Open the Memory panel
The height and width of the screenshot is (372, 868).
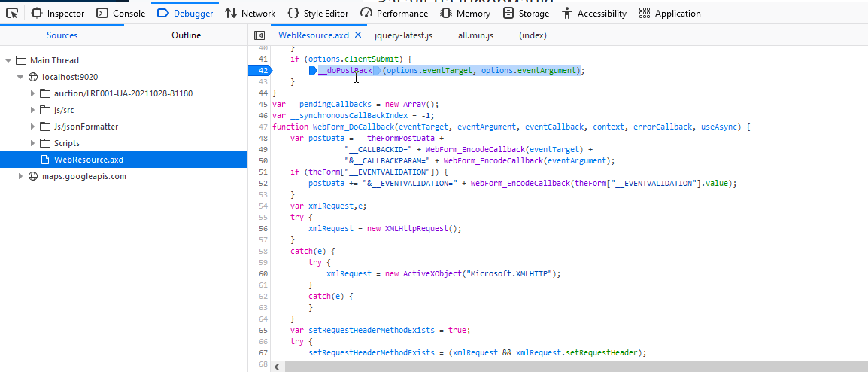(465, 14)
